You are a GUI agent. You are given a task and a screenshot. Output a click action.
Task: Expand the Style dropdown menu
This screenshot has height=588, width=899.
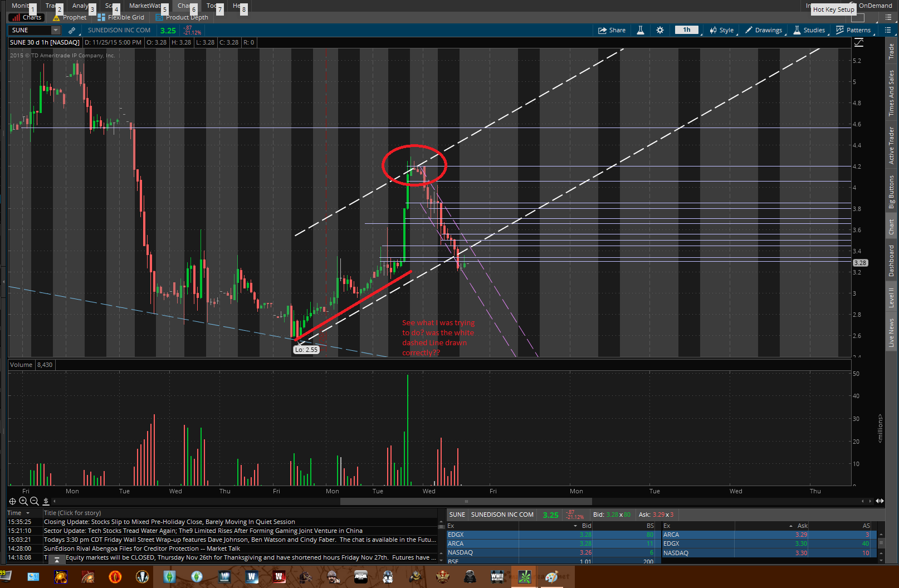click(x=722, y=31)
